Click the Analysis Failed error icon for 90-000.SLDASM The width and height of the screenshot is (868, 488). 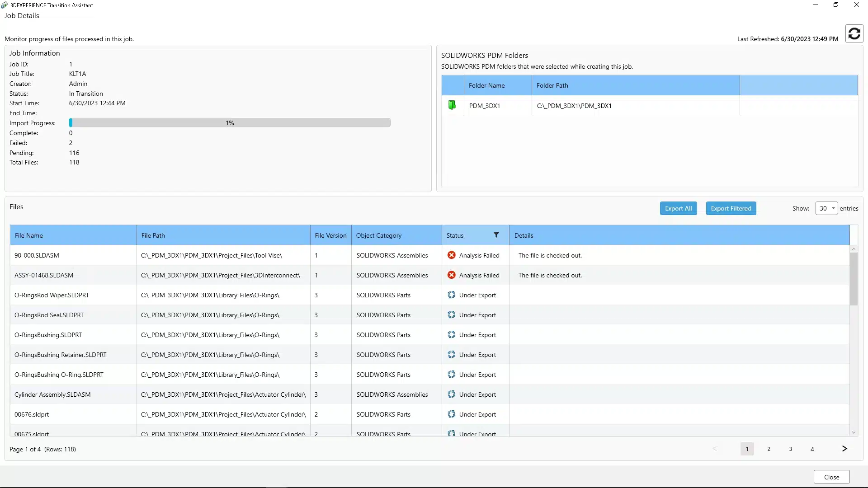pyautogui.click(x=452, y=255)
